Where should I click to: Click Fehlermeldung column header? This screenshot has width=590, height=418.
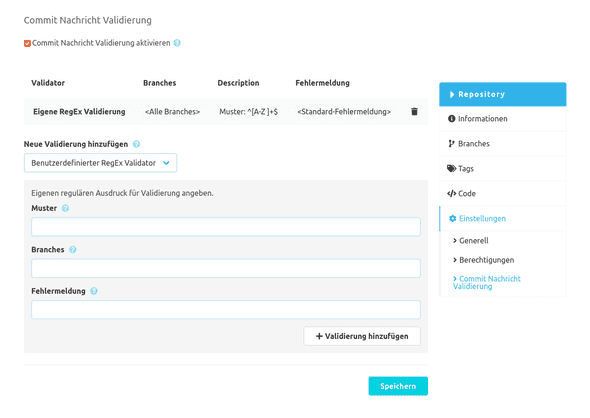point(322,83)
